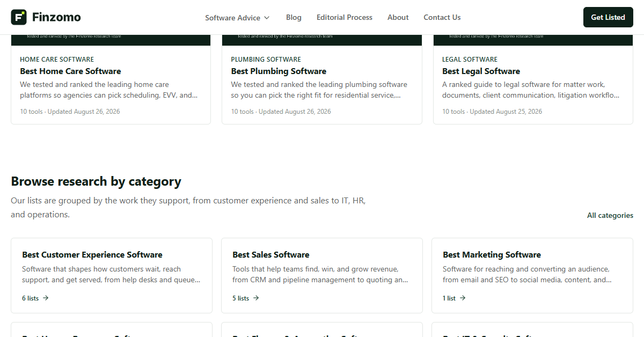Click the legal card description text
The width and height of the screenshot is (644, 337).
pyautogui.click(x=531, y=90)
